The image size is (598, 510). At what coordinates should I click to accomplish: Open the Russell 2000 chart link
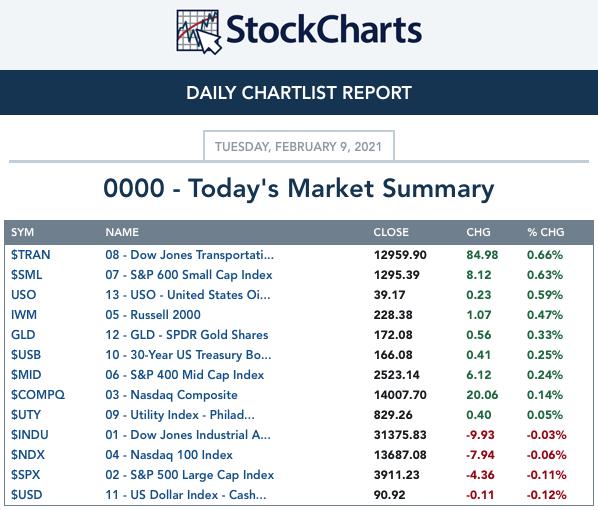153,315
